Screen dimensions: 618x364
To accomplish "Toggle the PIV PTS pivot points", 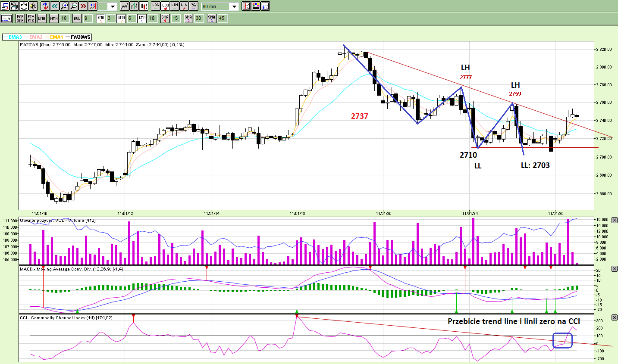I will coord(31,18).
